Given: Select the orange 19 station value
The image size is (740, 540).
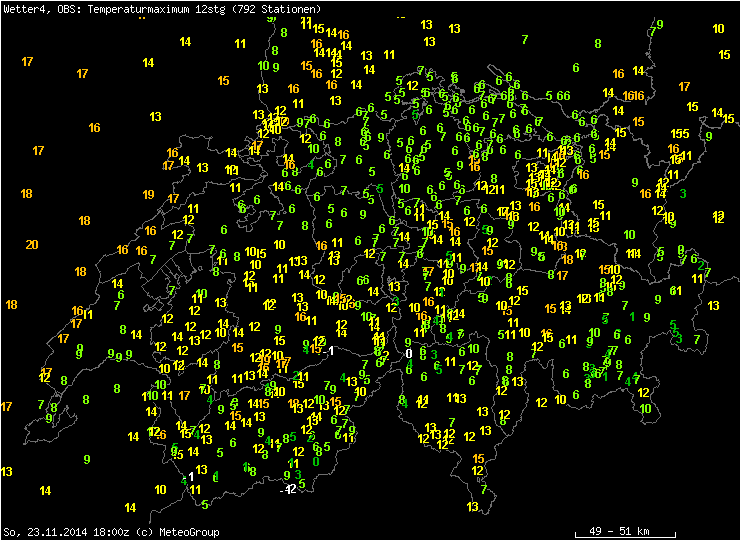Looking at the screenshot, I should [148, 195].
